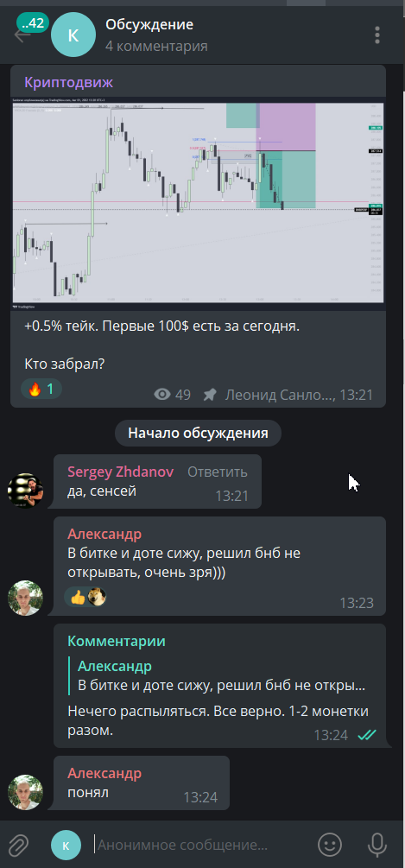Screen dimensions: 405x868
Task: Start voice recording with microphone icon
Action: [x=377, y=845]
